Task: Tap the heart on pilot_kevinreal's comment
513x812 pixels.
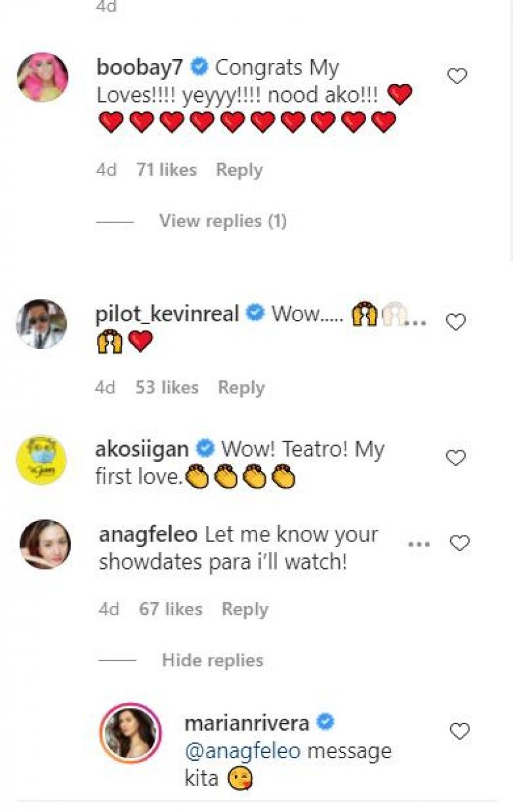Action: (455, 322)
